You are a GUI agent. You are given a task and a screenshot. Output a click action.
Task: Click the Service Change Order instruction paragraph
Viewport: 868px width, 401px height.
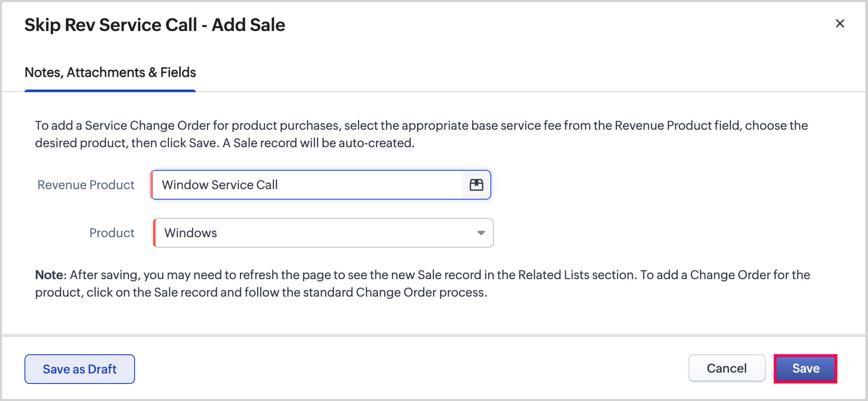tap(421, 134)
